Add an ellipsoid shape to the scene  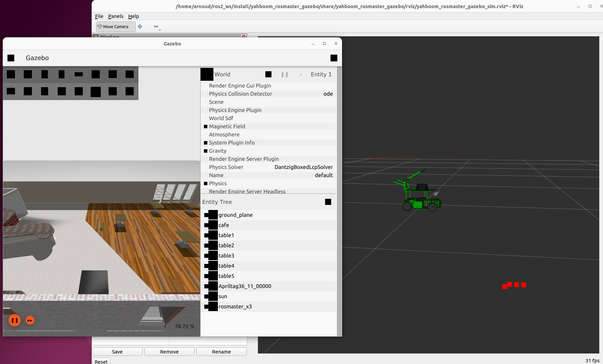(79, 74)
